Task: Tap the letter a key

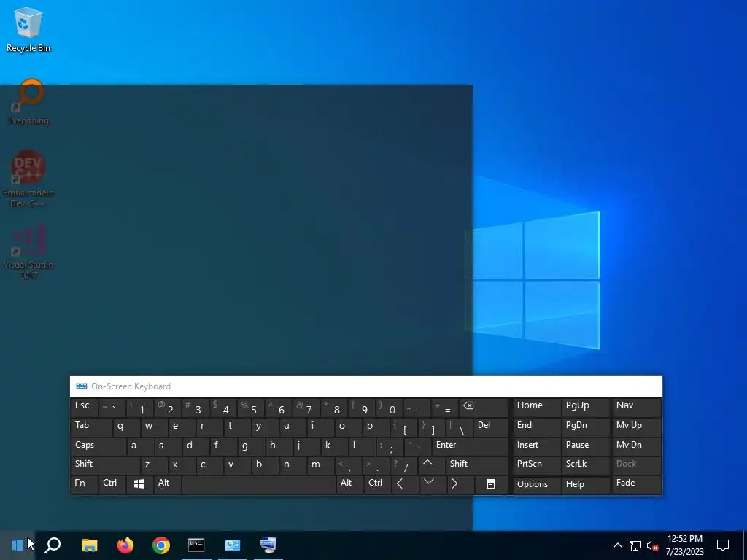Action: 140,446
